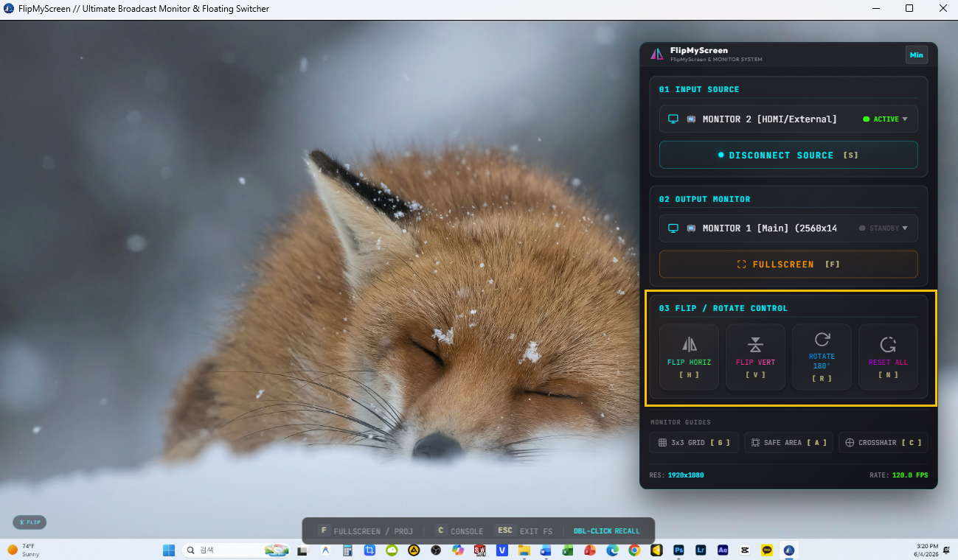Enable the Safe Area guide
The width and height of the screenshot is (958, 560).
coord(788,443)
